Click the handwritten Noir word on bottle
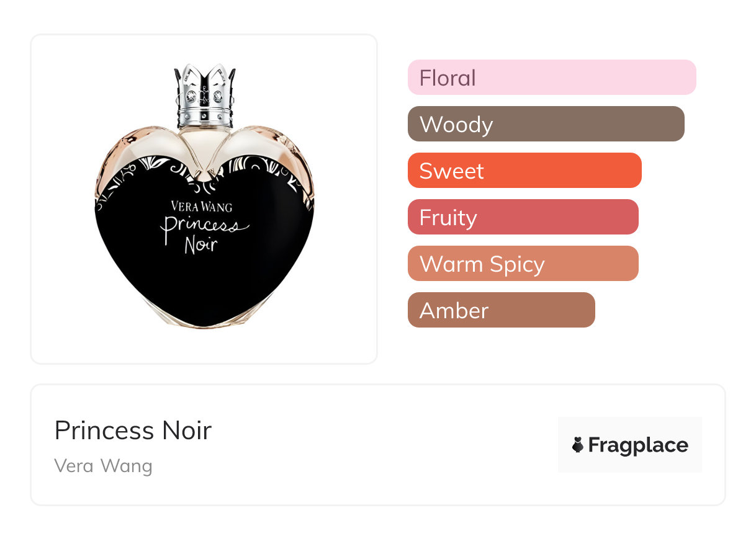 tap(200, 244)
